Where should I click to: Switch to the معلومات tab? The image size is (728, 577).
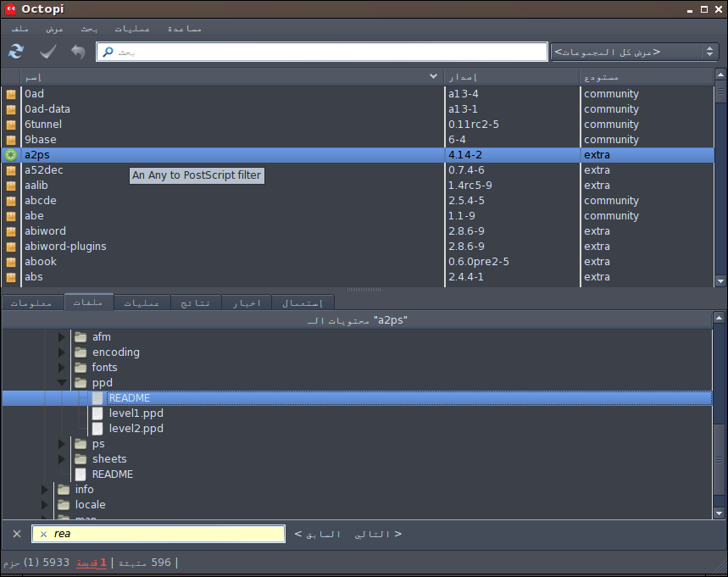point(31,303)
